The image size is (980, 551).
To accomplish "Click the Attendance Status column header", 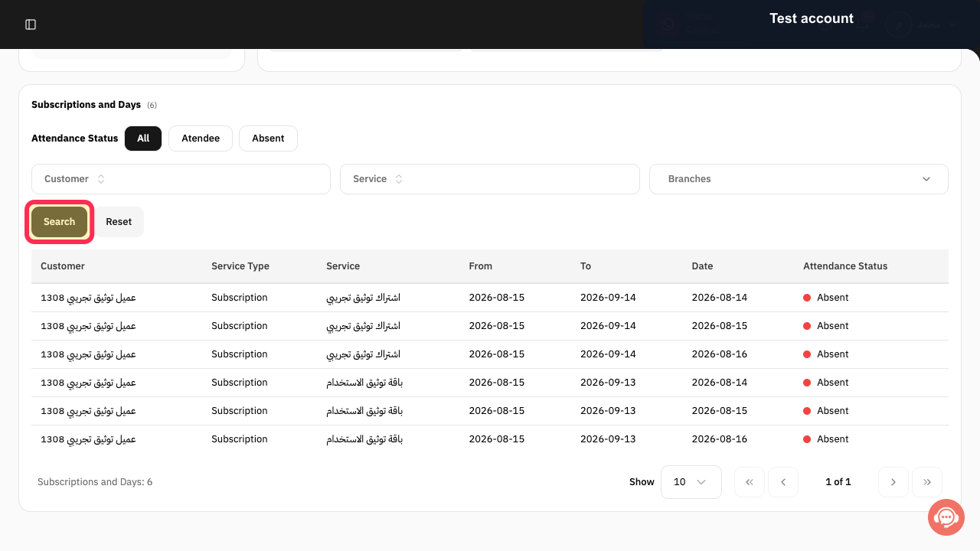I will pos(845,266).
